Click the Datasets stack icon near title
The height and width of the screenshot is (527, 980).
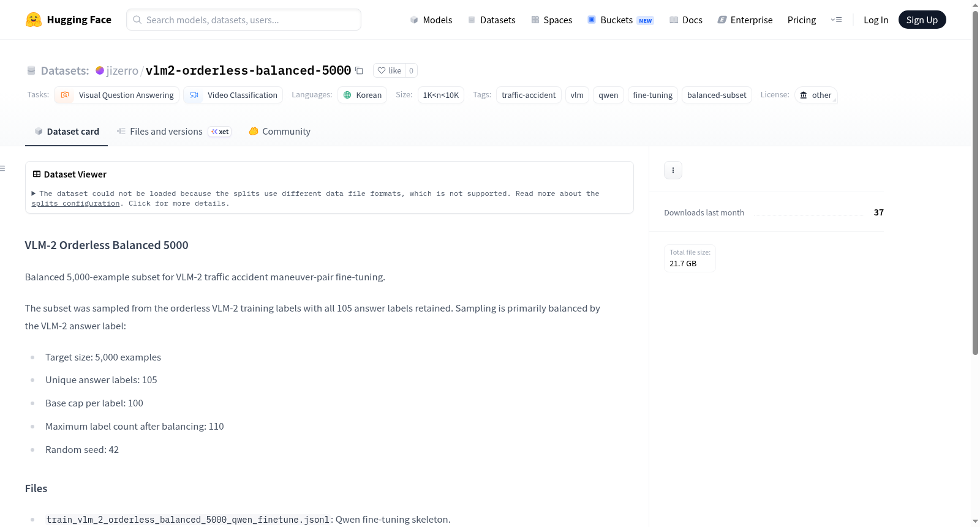tap(31, 71)
